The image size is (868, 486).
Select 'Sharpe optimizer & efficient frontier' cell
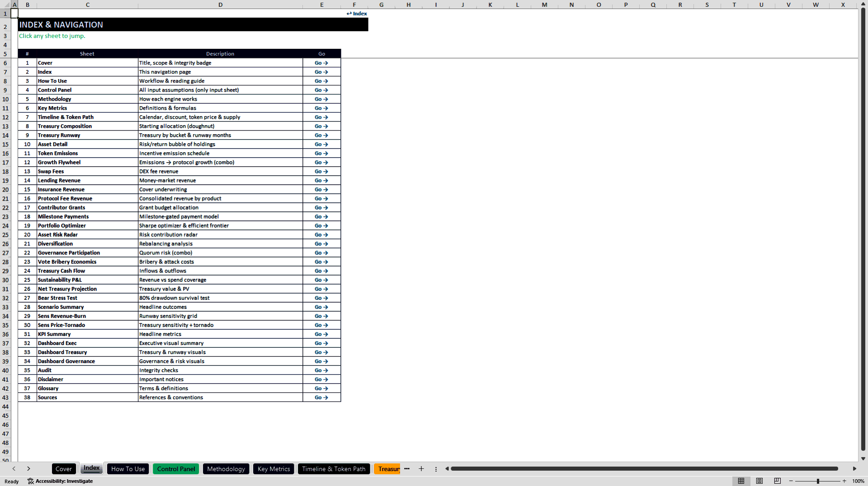(x=220, y=225)
